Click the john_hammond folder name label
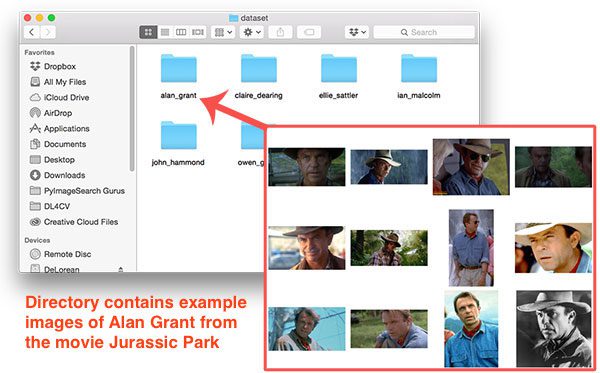600x373 pixels. (x=178, y=162)
